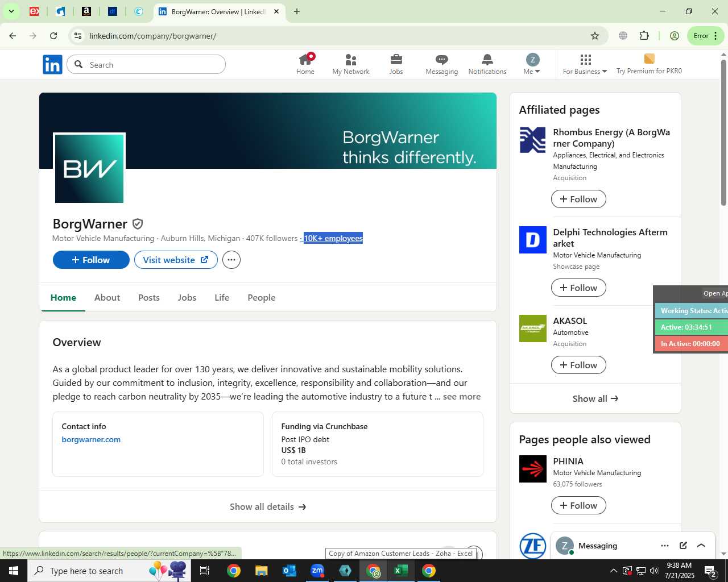Click the LinkedIn search field

click(x=146, y=65)
